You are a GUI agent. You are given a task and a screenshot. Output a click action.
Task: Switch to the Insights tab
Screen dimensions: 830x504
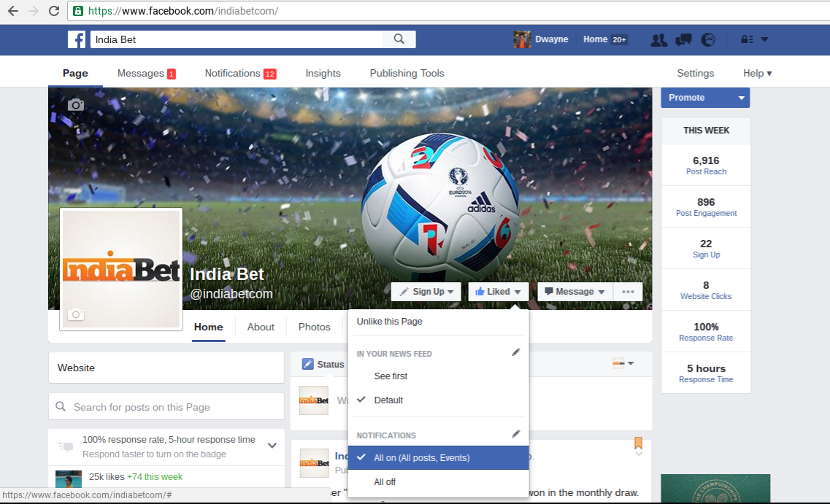click(323, 73)
